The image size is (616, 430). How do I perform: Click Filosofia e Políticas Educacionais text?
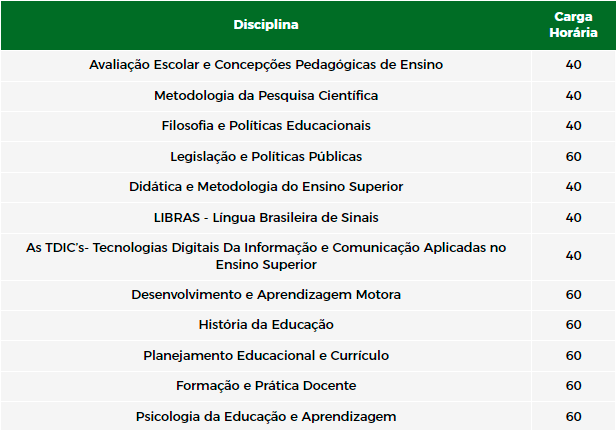[266, 126]
